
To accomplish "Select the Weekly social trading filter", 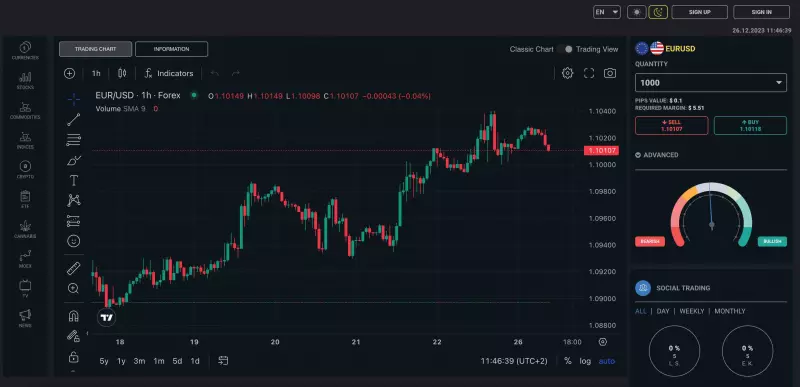I will (692, 311).
